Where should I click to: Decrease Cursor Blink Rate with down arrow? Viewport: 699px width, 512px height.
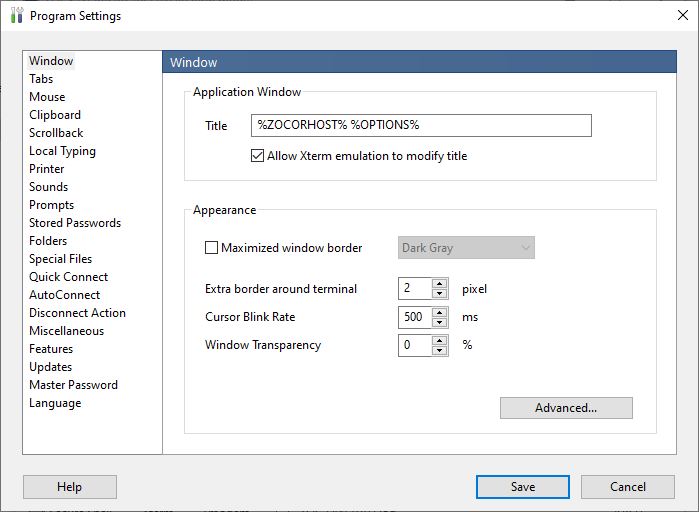tap(440, 322)
